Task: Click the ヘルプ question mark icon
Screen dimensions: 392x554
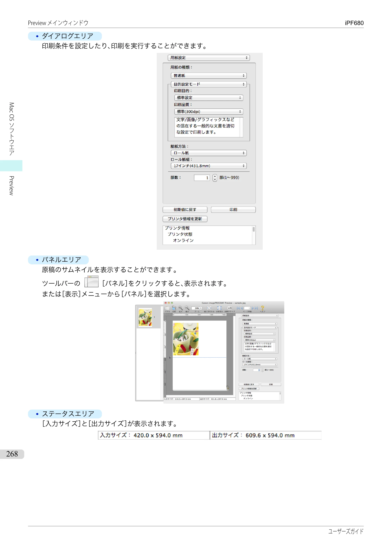Action: tap(263, 308)
